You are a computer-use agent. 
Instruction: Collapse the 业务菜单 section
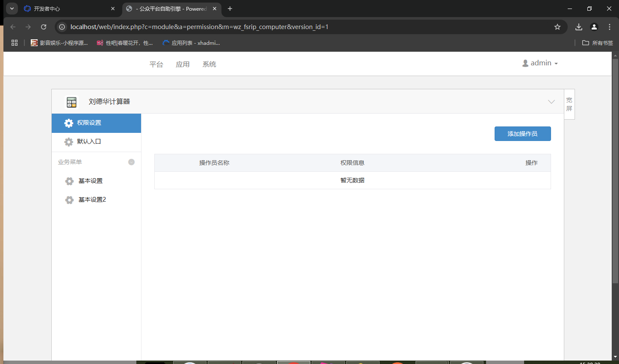pyautogui.click(x=131, y=162)
